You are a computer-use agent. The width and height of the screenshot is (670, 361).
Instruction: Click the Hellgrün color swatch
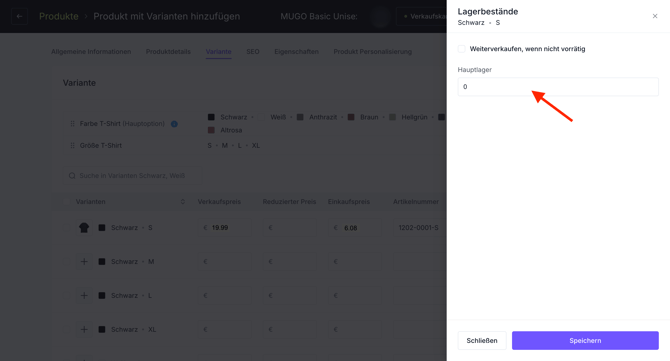[392, 117]
